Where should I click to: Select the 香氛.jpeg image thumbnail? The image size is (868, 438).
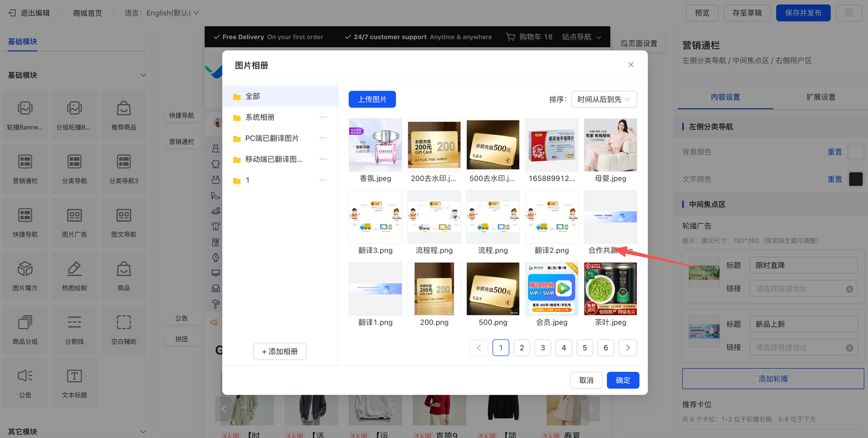pyautogui.click(x=375, y=145)
